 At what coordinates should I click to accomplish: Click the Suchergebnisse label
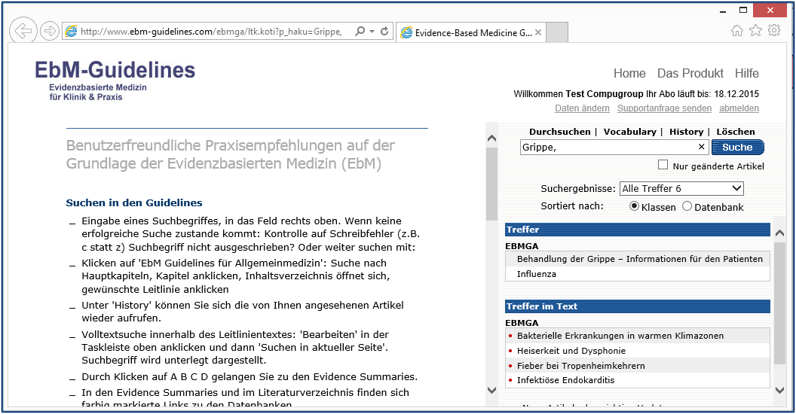(x=578, y=189)
